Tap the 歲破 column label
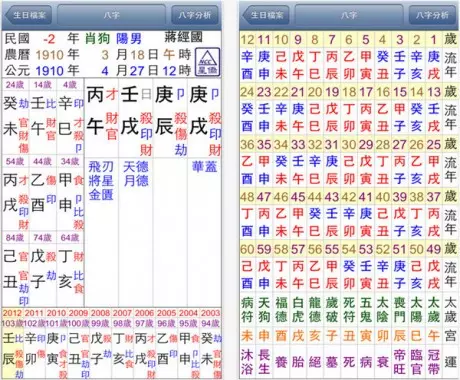This screenshot has height=380, width=460. [332, 310]
